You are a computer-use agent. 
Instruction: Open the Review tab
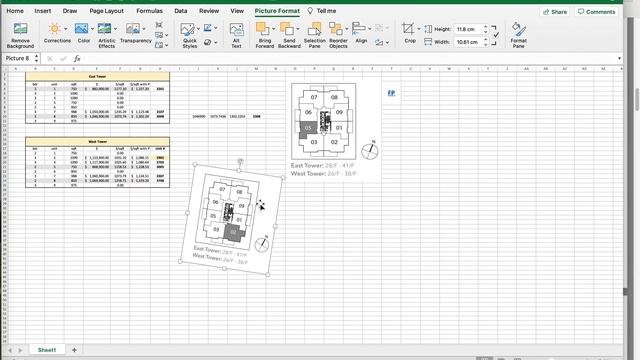[209, 11]
